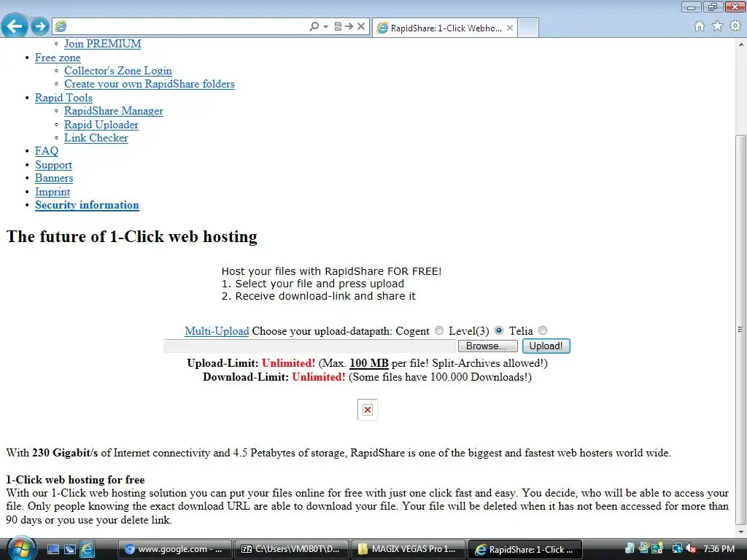Open the address bar autocomplete dropdown arrow
747x560 pixels.
click(326, 27)
